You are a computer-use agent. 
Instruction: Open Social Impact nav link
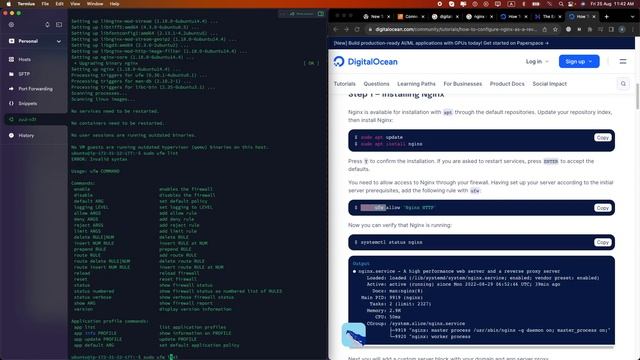click(x=549, y=84)
